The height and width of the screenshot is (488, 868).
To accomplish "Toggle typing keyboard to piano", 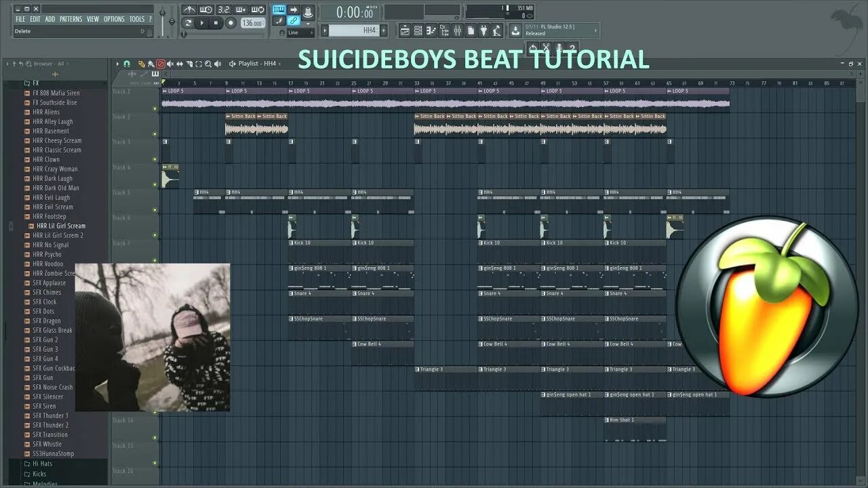I will 279,9.
